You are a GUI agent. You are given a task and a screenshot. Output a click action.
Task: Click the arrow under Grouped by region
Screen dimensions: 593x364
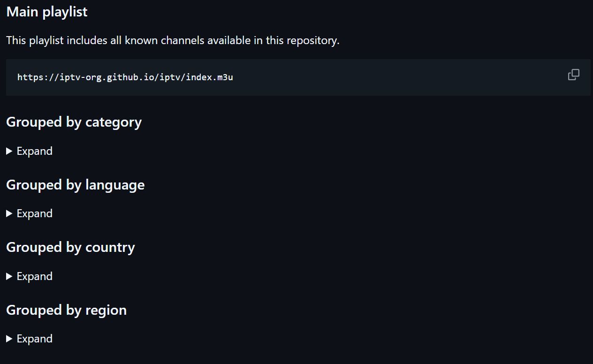click(9, 339)
